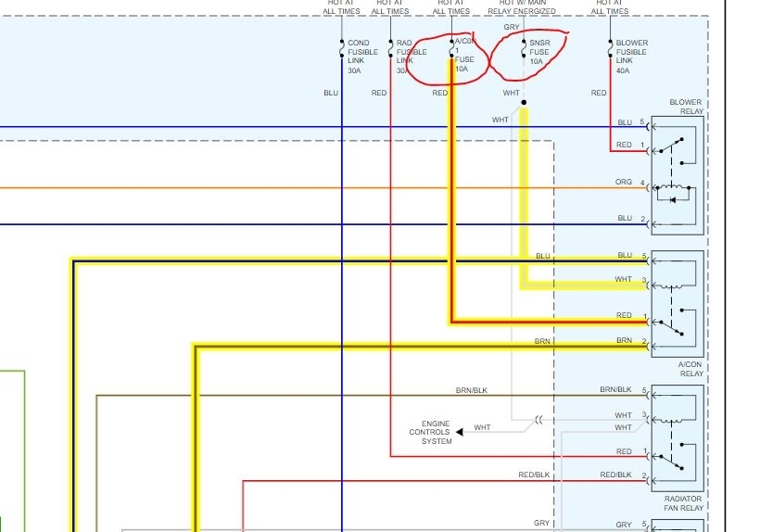The height and width of the screenshot is (532, 760).
Task: Click 'BRN' label at A/CON relay pin 2
Action: coord(625,340)
